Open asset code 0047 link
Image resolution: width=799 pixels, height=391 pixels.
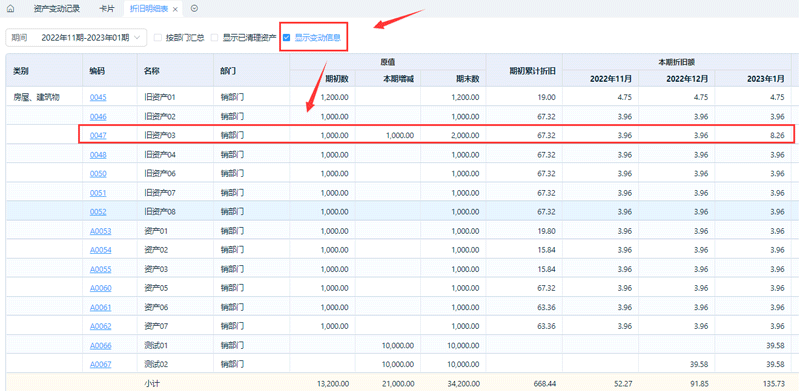point(98,136)
